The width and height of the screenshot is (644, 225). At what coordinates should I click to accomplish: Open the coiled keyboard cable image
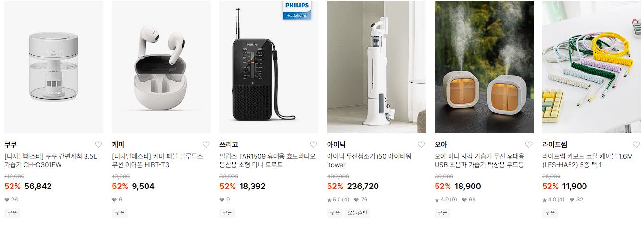pos(592,67)
